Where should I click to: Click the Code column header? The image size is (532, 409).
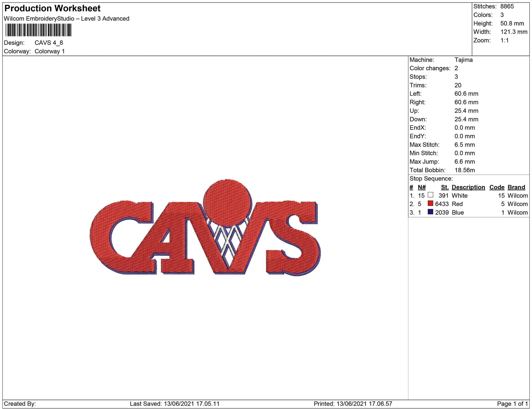pyautogui.click(x=497, y=187)
